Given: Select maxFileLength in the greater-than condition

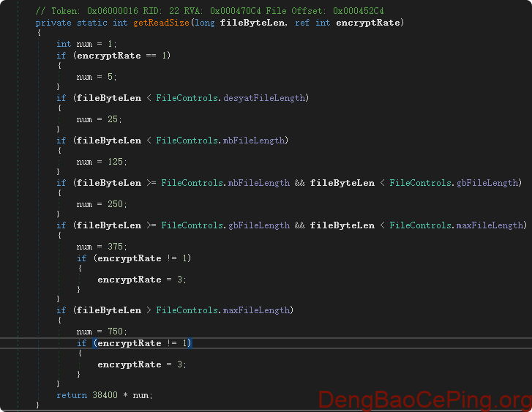Looking at the screenshot, I should coord(258,310).
